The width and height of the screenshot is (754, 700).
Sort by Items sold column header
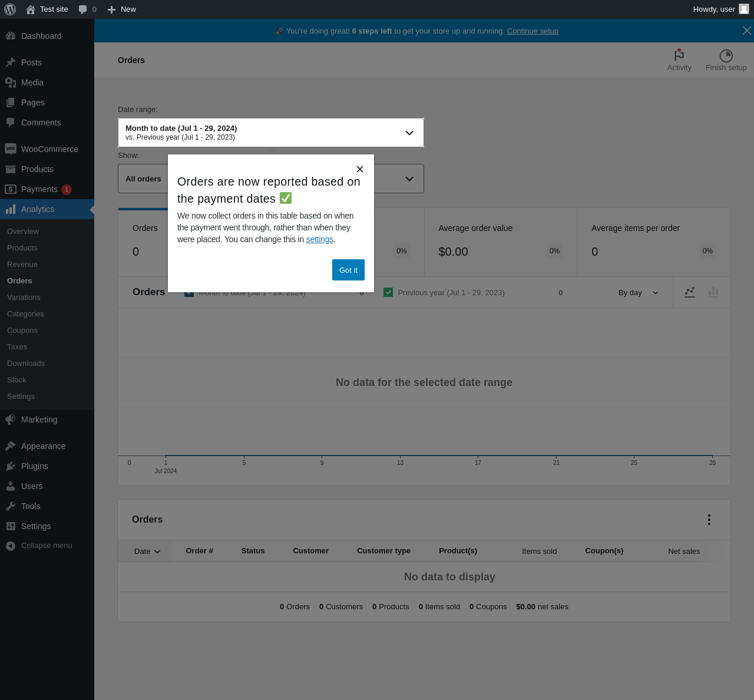click(x=540, y=552)
